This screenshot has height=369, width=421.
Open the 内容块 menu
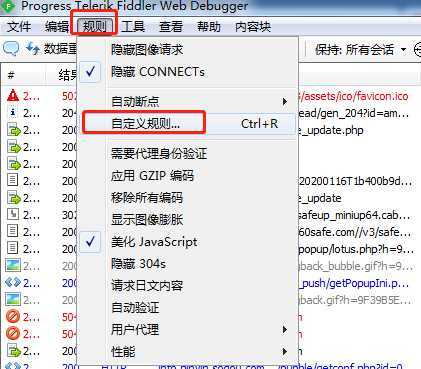253,27
